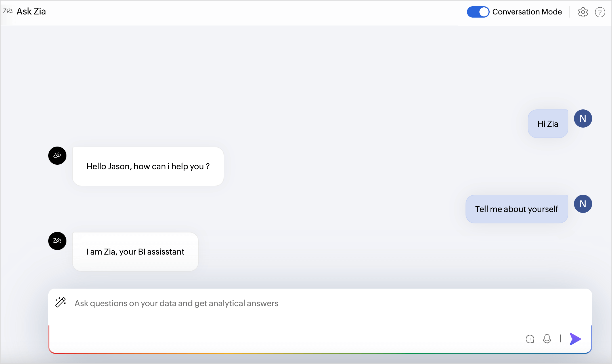
Task: Click the 'Hello Jason' reply bubble
Action: click(148, 166)
